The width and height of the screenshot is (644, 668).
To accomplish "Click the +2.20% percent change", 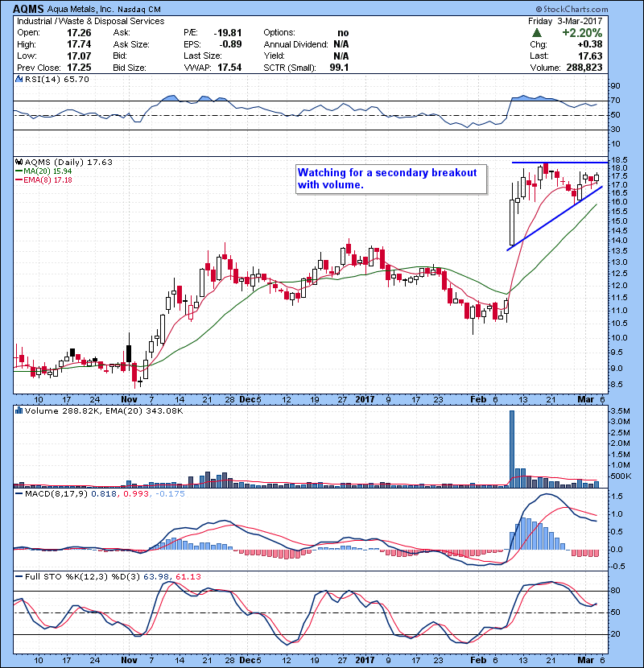I will (582, 33).
